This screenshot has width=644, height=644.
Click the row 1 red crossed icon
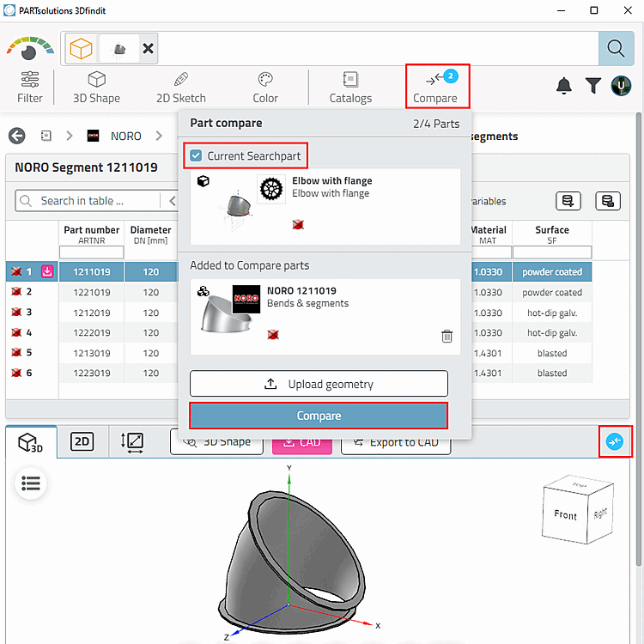point(16,271)
